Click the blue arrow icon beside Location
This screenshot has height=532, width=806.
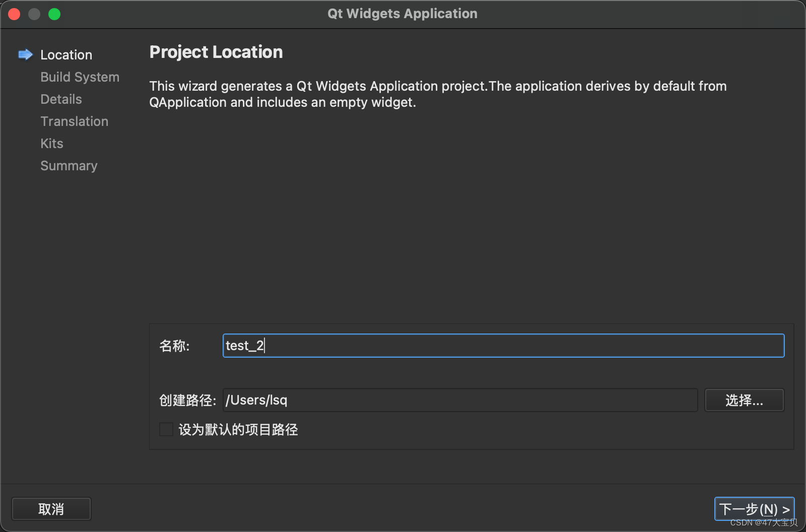[25, 54]
